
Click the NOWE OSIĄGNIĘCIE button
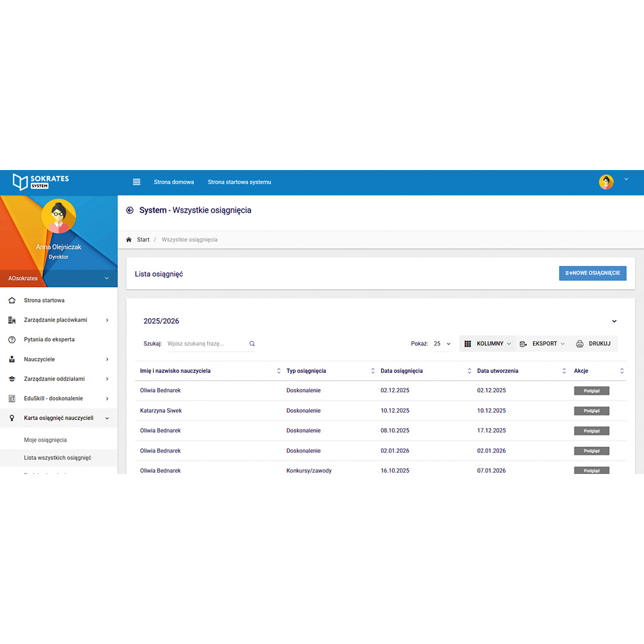click(592, 273)
